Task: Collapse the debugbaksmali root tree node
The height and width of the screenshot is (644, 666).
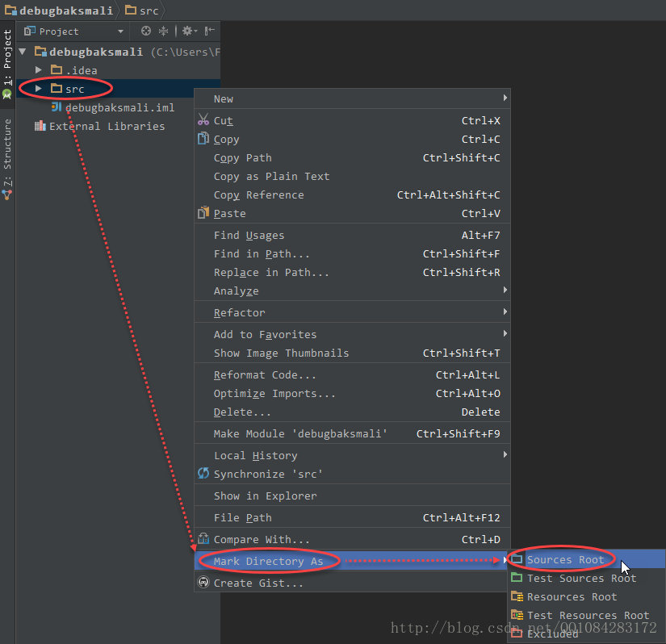Action: [x=23, y=52]
